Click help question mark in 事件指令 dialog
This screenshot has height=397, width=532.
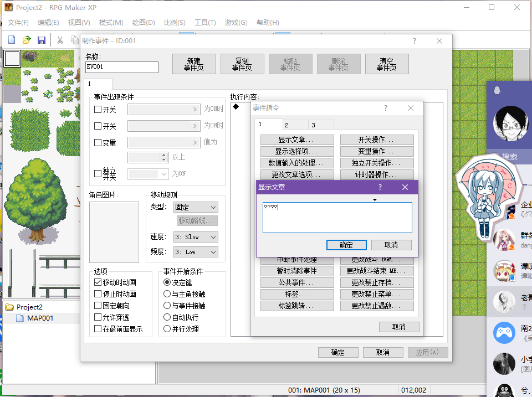point(386,108)
